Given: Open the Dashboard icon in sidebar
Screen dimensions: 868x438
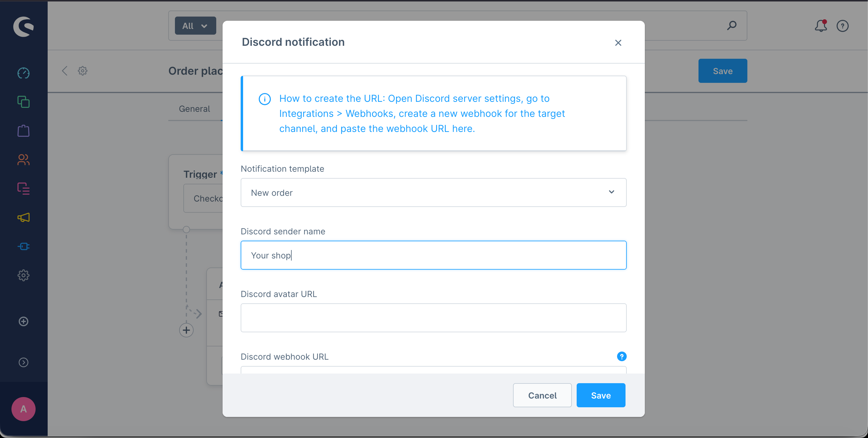Looking at the screenshot, I should tap(23, 73).
